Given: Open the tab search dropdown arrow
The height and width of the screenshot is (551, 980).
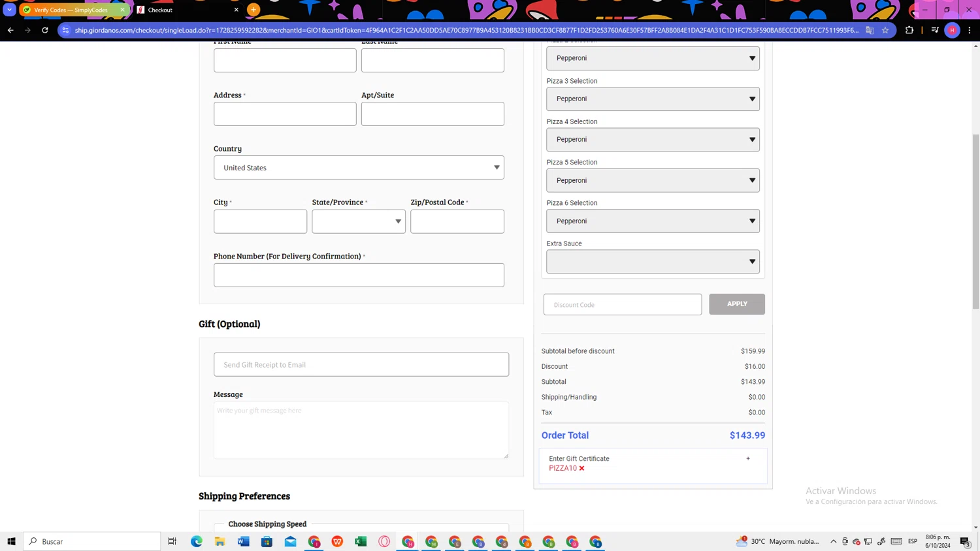Looking at the screenshot, I should pos(10,10).
